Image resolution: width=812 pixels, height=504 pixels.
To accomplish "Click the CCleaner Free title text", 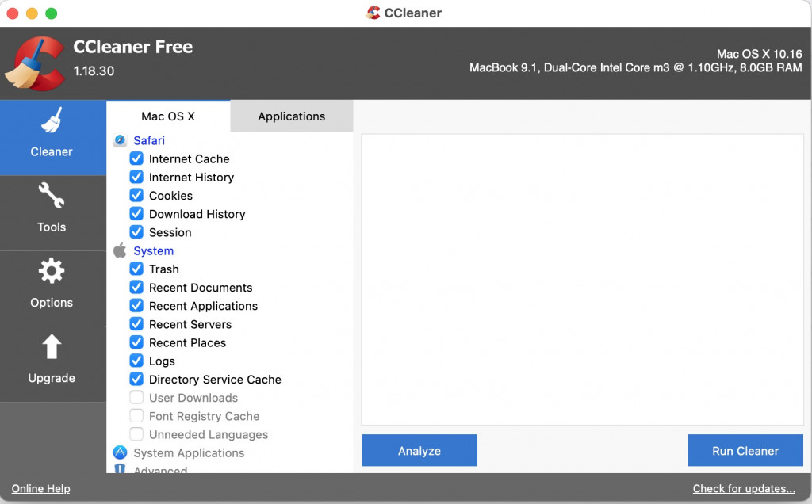I will tap(133, 47).
